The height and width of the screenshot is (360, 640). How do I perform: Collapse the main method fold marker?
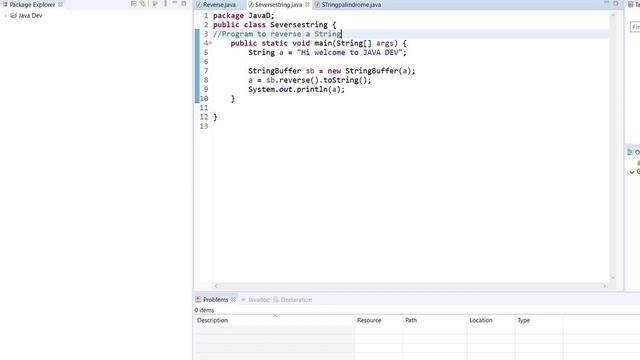point(211,43)
